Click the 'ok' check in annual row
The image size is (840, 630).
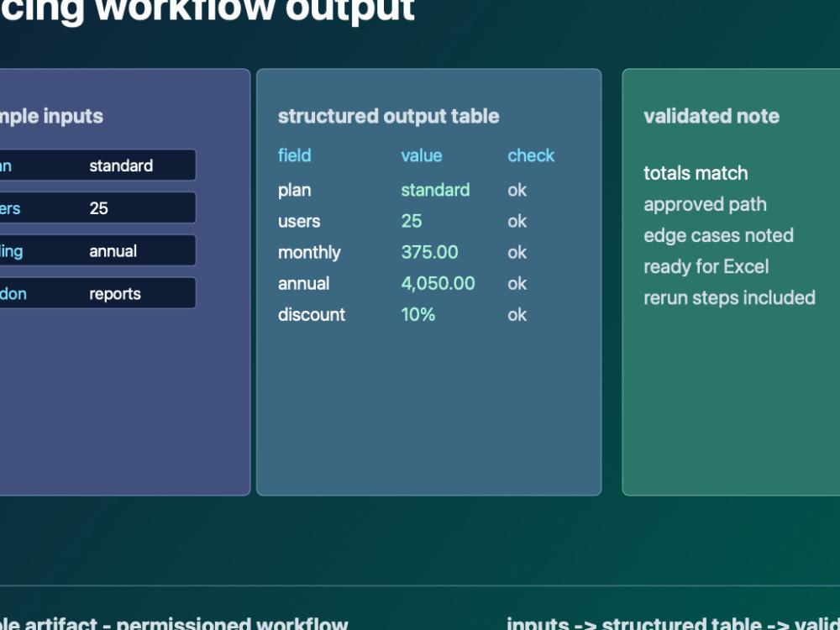point(517,283)
